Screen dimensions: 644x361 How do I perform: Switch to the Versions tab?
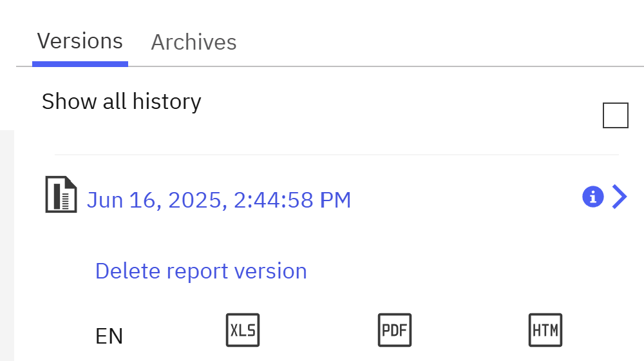coord(80,42)
